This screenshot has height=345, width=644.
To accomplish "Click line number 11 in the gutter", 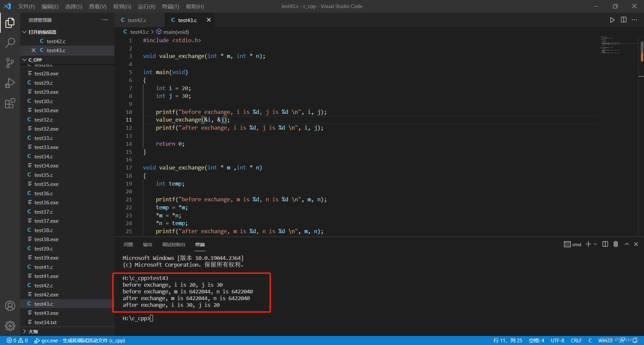I will [129, 120].
